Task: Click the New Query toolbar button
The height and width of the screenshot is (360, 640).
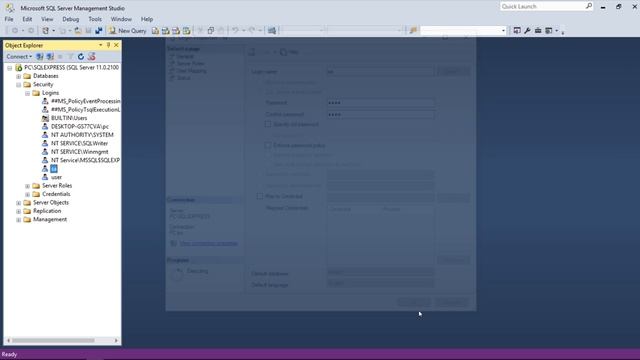Action: tap(127, 31)
